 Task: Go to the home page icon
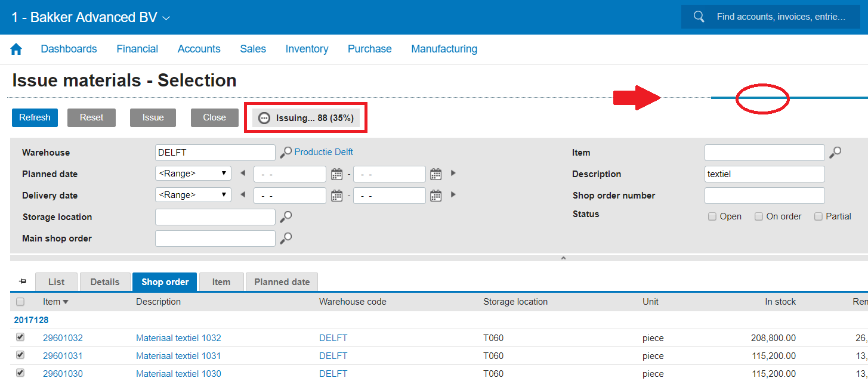16,49
